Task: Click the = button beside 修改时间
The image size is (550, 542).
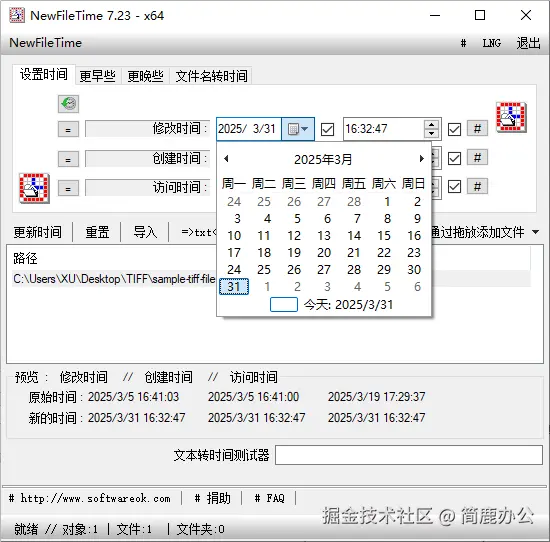Action: pos(68,129)
